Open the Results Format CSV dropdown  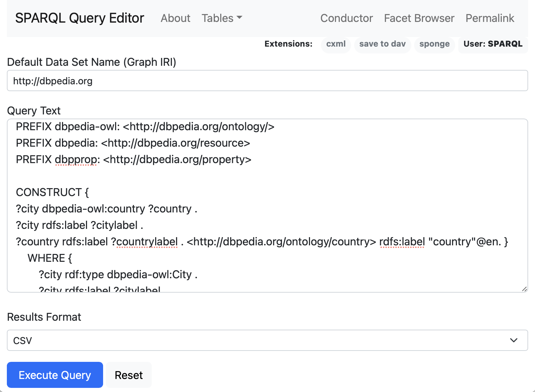[x=267, y=340]
